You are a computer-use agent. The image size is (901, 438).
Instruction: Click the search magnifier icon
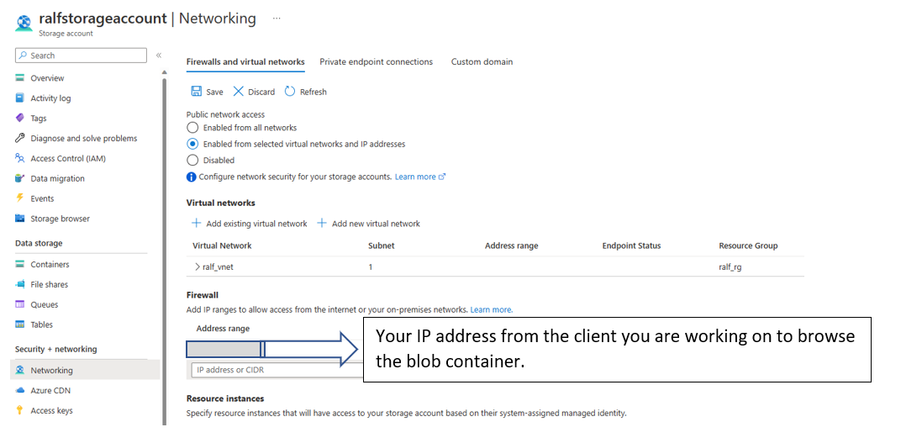tap(23, 55)
